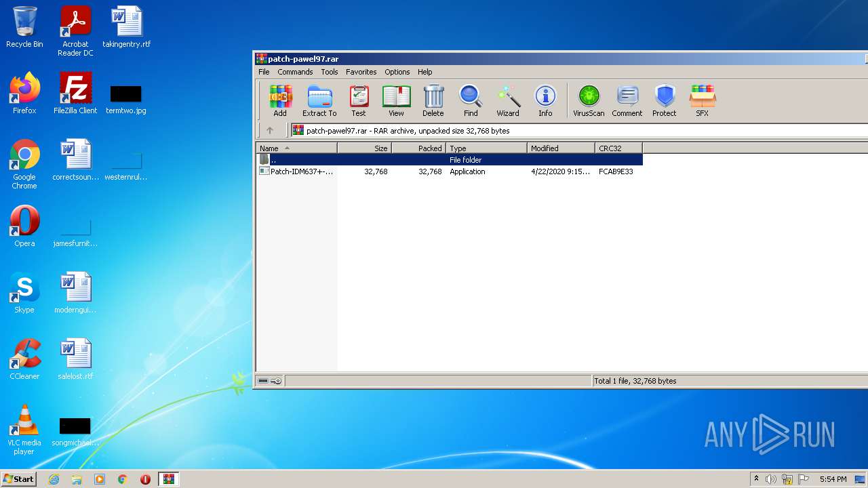Select the parent folder '..' row
The height and width of the screenshot is (488, 868).
(449, 160)
